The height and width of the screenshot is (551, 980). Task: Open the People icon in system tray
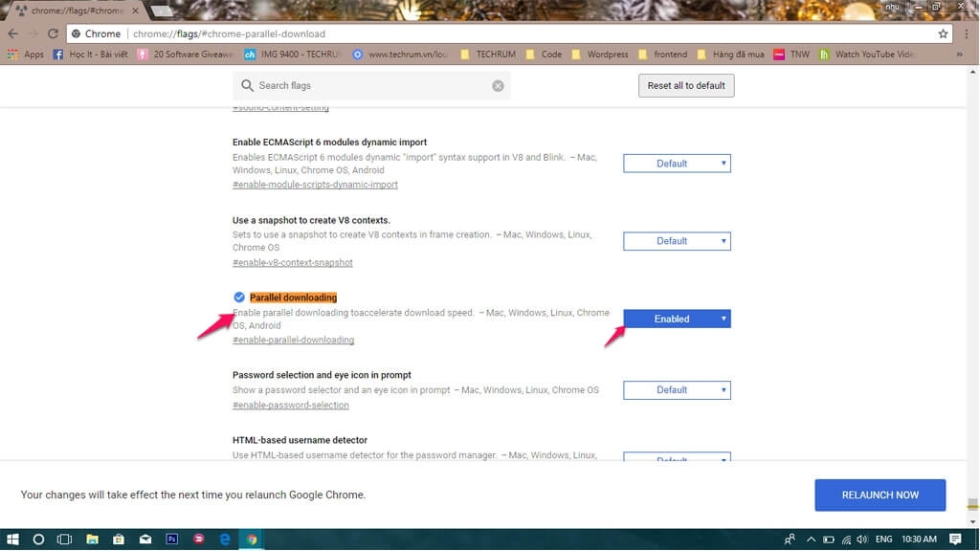click(x=790, y=540)
